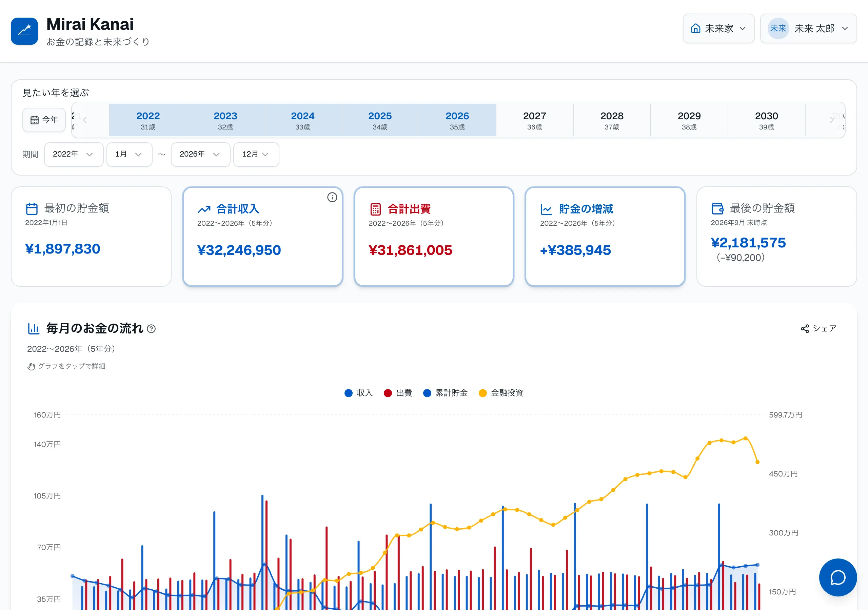
Task: Click the share icon next to シェア
Action: point(805,329)
